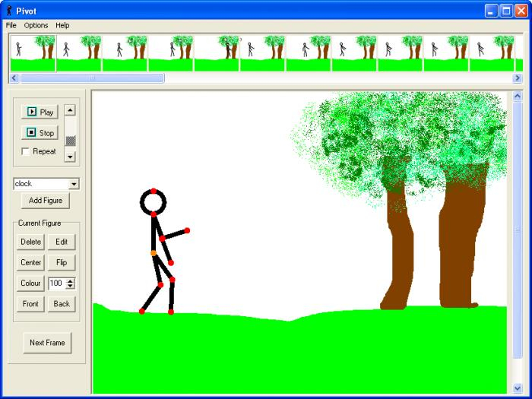Screen dimensions: 532x399
Task: Open the Help menu
Action: (x=62, y=25)
